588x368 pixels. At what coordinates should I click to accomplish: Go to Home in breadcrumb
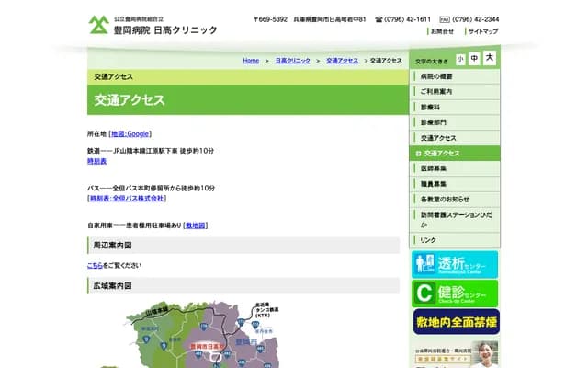251,60
